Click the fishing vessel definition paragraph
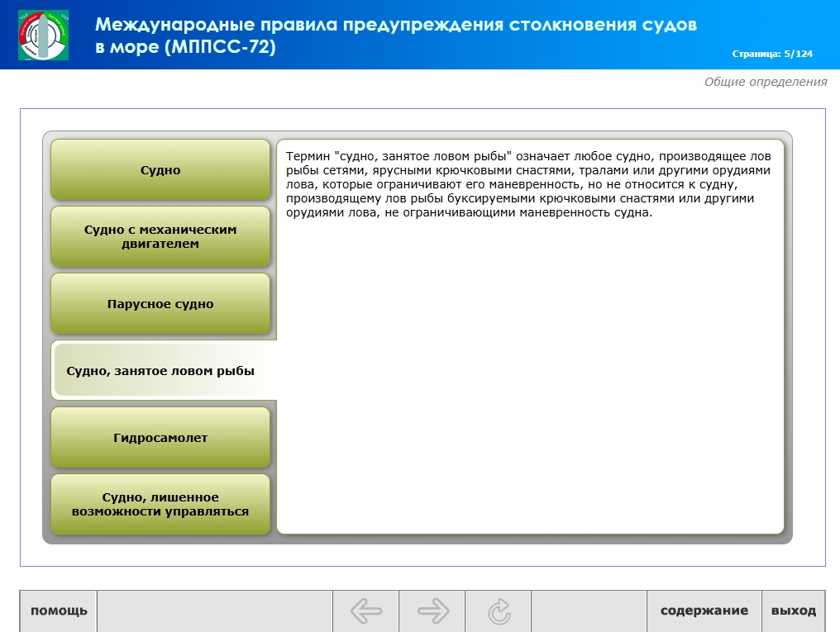Image resolution: width=840 pixels, height=632 pixels. [528, 184]
